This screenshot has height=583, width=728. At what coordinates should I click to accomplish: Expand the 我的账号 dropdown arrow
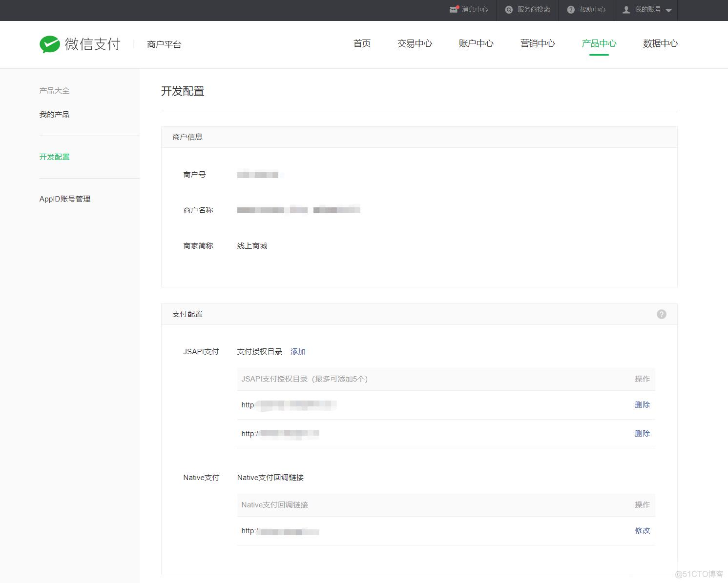pos(669,10)
